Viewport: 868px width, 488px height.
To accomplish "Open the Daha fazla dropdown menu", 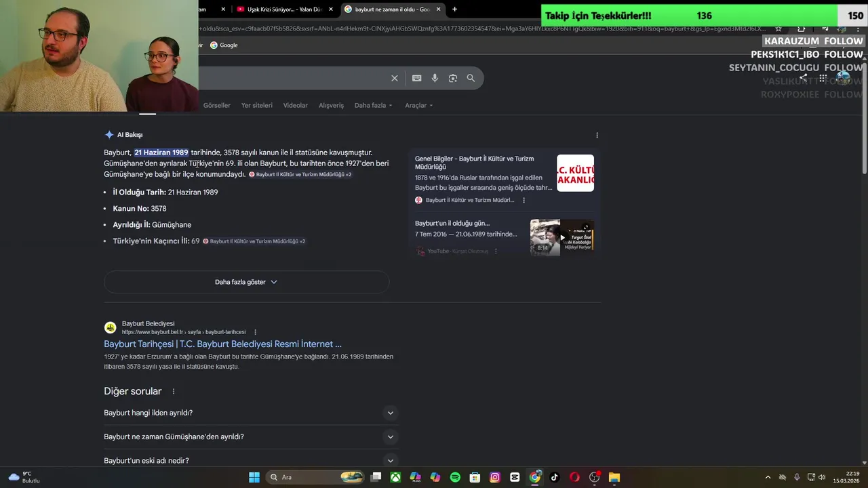I will coord(374,106).
